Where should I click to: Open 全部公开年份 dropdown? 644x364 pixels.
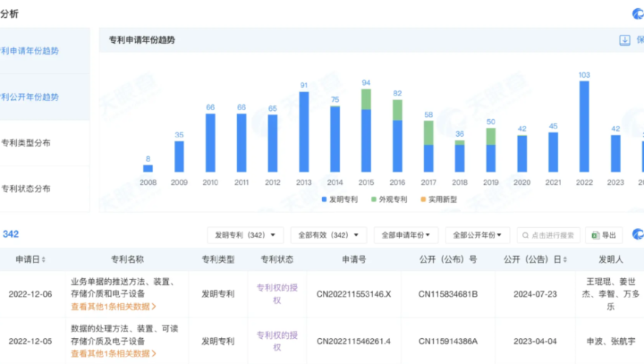[x=477, y=235]
